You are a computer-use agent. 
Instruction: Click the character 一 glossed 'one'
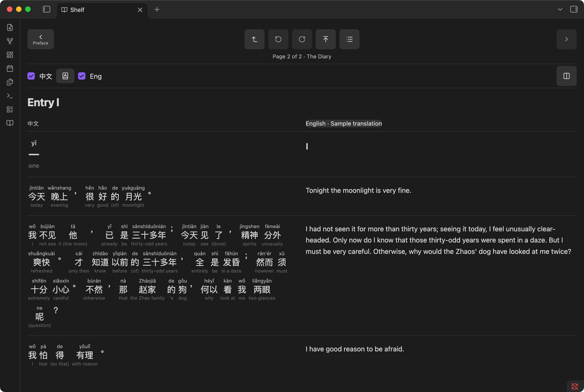[34, 155]
